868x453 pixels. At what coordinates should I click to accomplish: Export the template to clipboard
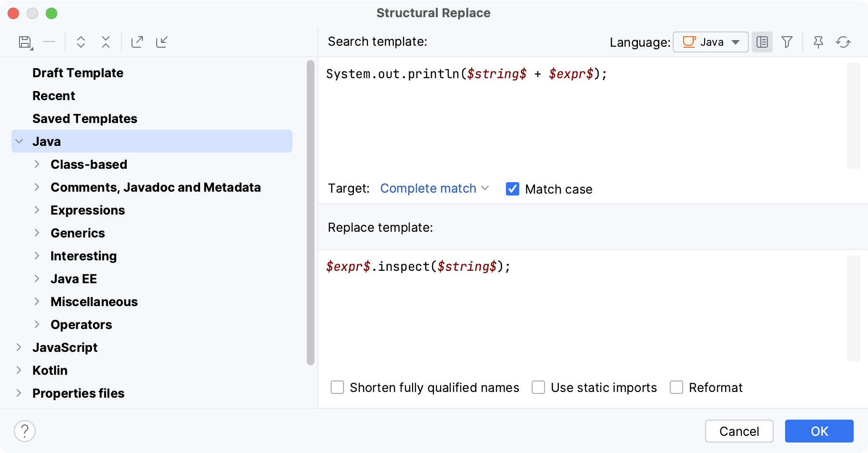click(x=137, y=42)
